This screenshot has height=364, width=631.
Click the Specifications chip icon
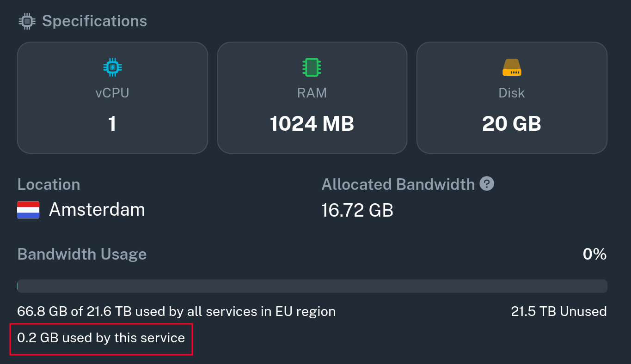27,21
